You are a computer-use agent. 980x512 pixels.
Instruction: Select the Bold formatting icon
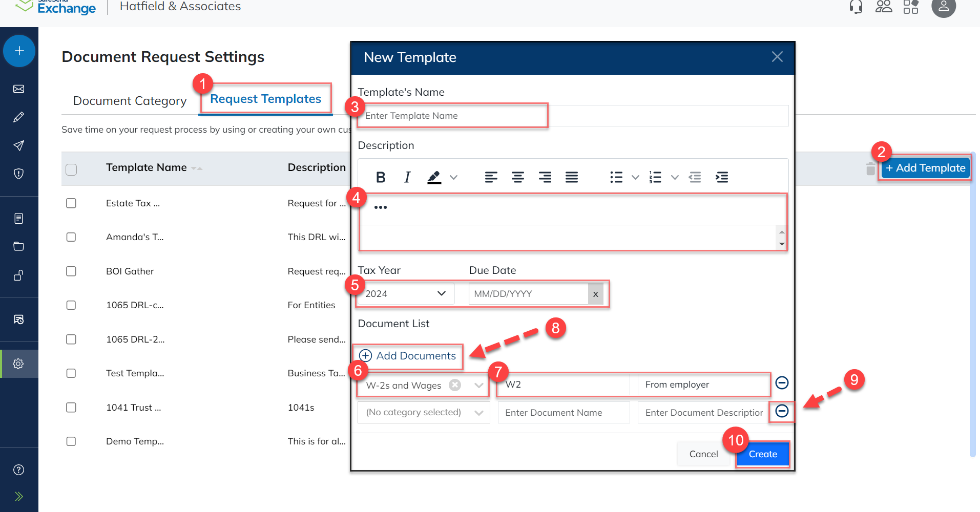click(x=381, y=177)
